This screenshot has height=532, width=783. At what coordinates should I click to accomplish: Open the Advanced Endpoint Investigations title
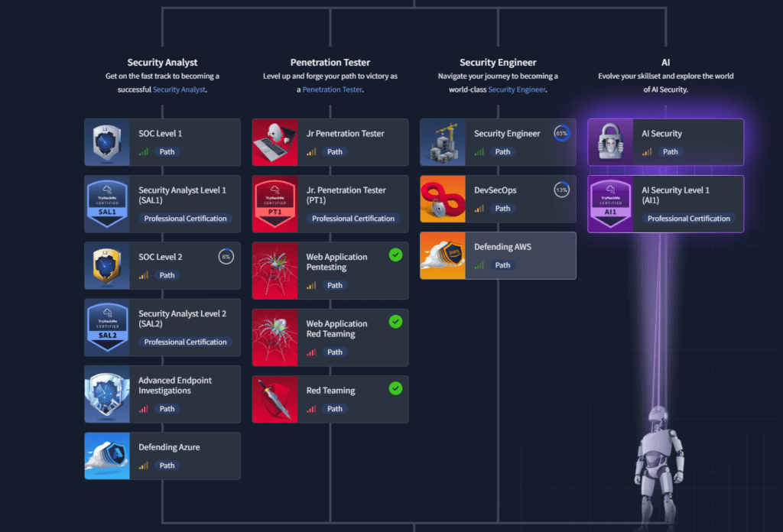(x=175, y=385)
